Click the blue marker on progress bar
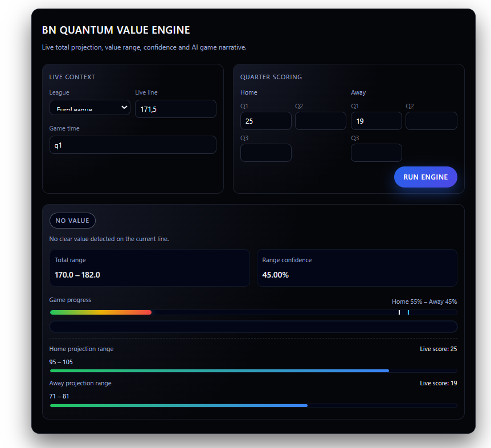491x448 pixels. coord(408,312)
